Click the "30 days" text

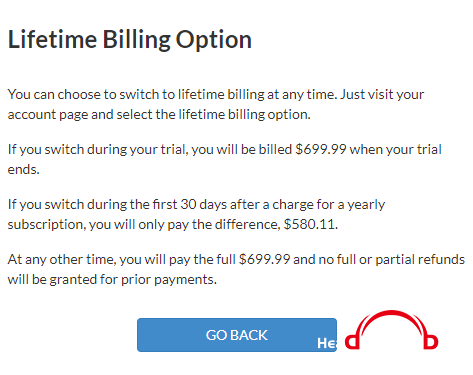[x=203, y=204]
